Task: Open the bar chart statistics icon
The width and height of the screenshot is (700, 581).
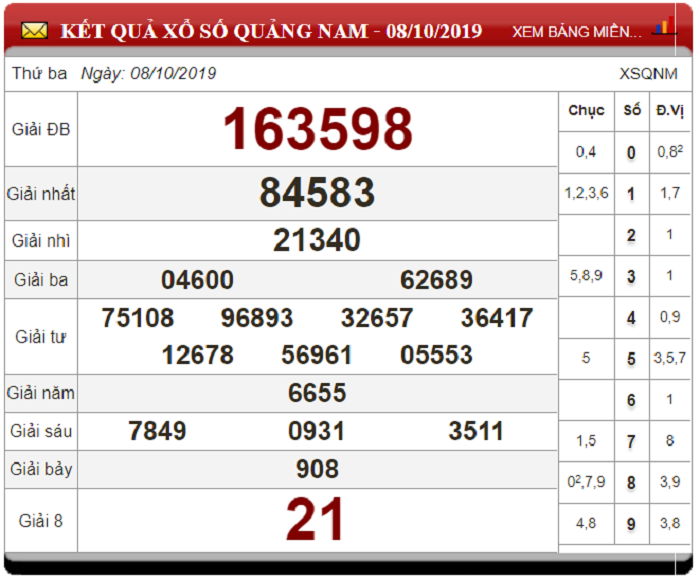Action: tap(665, 26)
